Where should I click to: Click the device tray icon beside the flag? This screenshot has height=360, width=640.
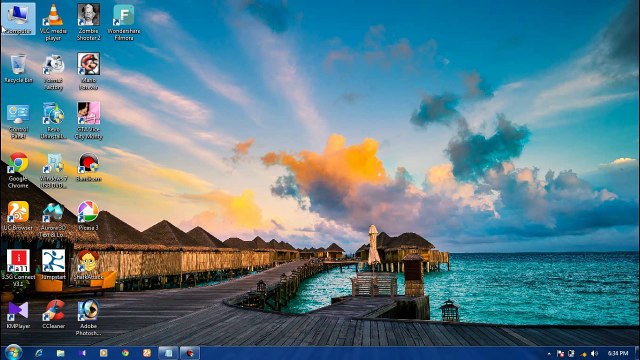tap(571, 353)
